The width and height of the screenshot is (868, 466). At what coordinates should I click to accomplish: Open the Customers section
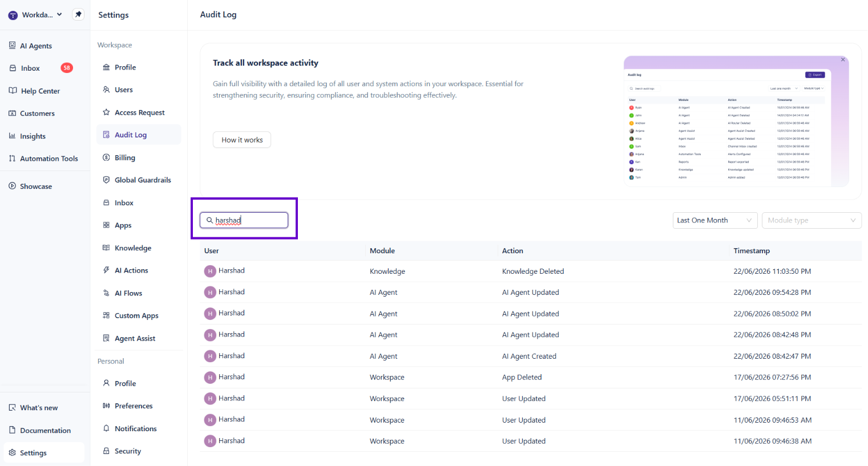coord(37,114)
